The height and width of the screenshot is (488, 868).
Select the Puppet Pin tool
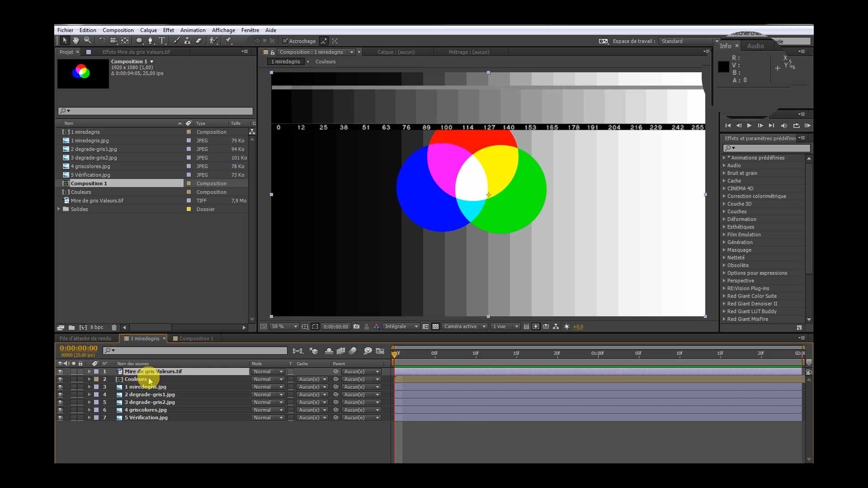(x=228, y=41)
